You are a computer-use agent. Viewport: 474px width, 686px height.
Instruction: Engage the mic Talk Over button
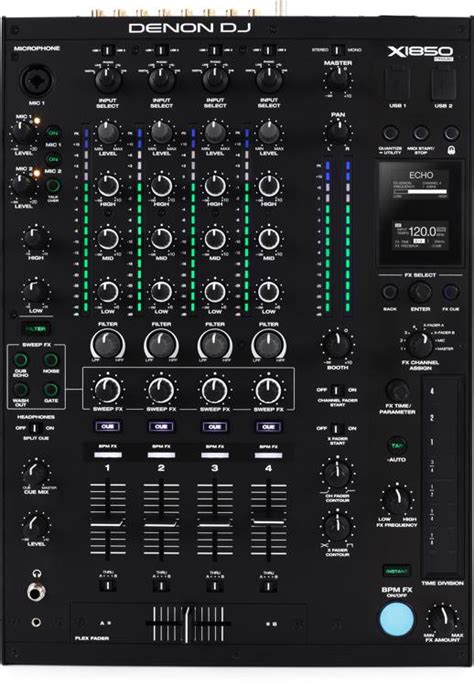(53, 185)
